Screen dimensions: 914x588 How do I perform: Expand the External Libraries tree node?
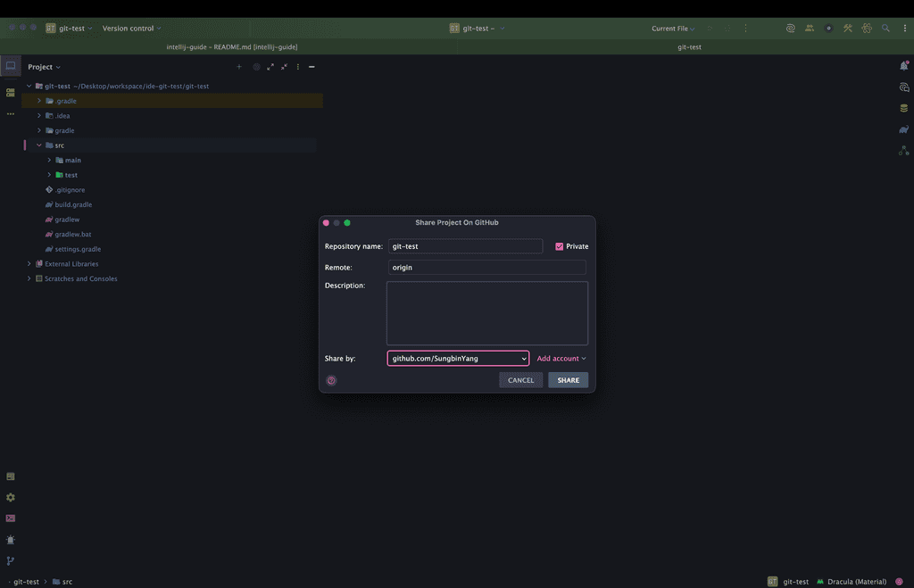pyautogui.click(x=29, y=264)
